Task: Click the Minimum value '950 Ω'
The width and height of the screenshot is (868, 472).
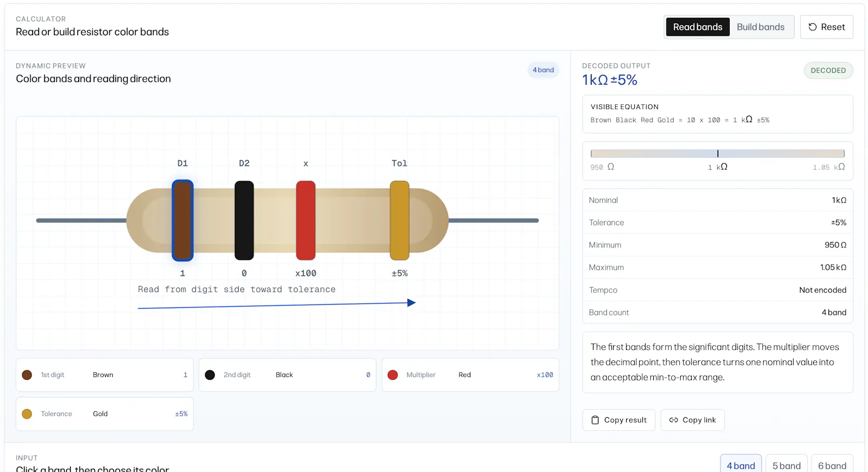Action: 835,245
